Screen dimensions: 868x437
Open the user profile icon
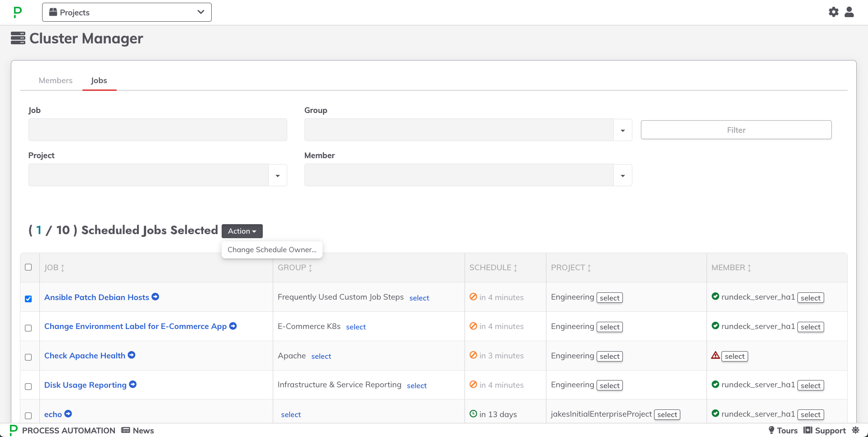click(x=849, y=12)
